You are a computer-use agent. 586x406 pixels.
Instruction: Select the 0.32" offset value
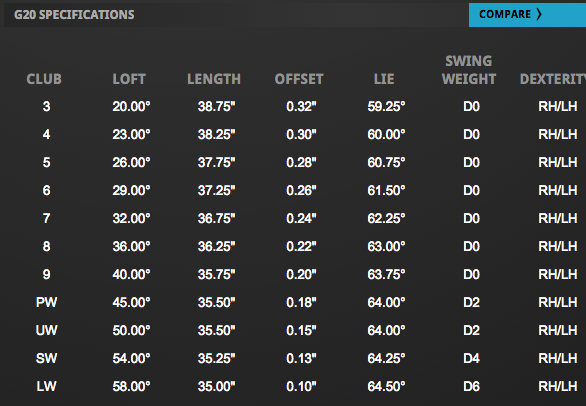coord(301,107)
